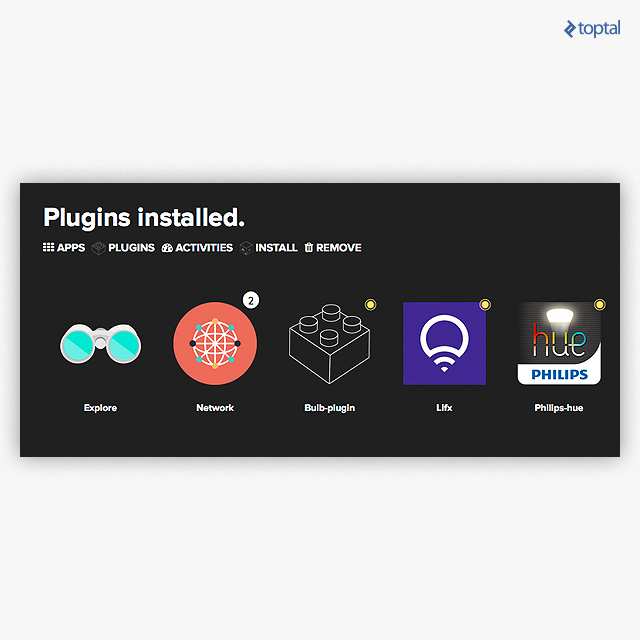Click the gauge icon beside ACTIVITIES
The width and height of the screenshot is (640, 640).
167,248
